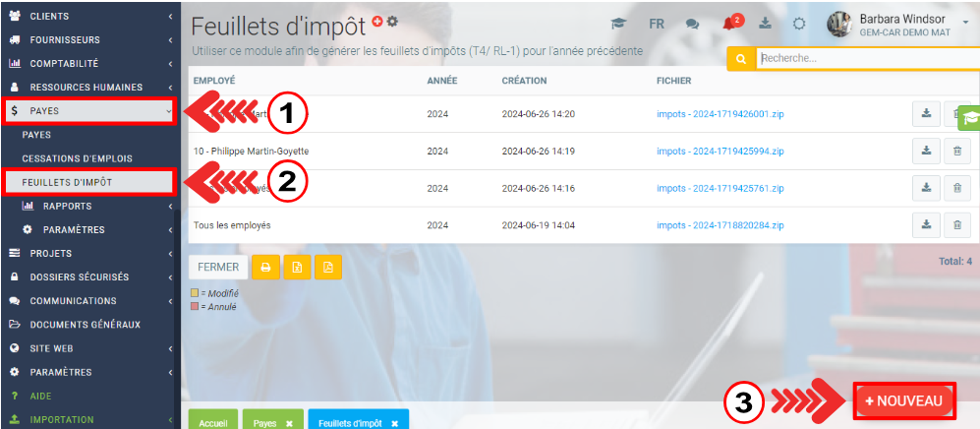Delete the Tous les employés row

pos(956,225)
